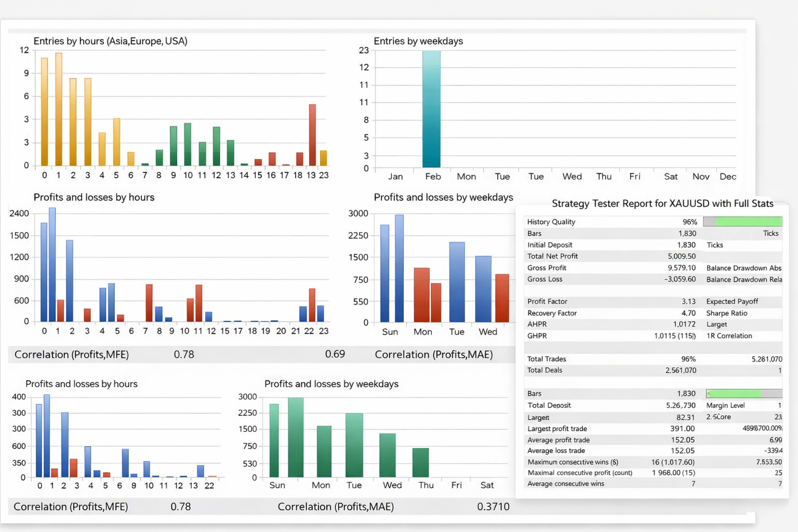Click the Maximum consecutive wins row

[653, 462]
